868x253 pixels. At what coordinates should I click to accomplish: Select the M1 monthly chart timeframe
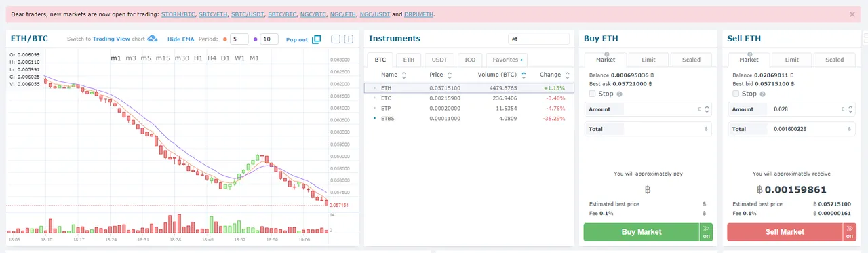254,58
